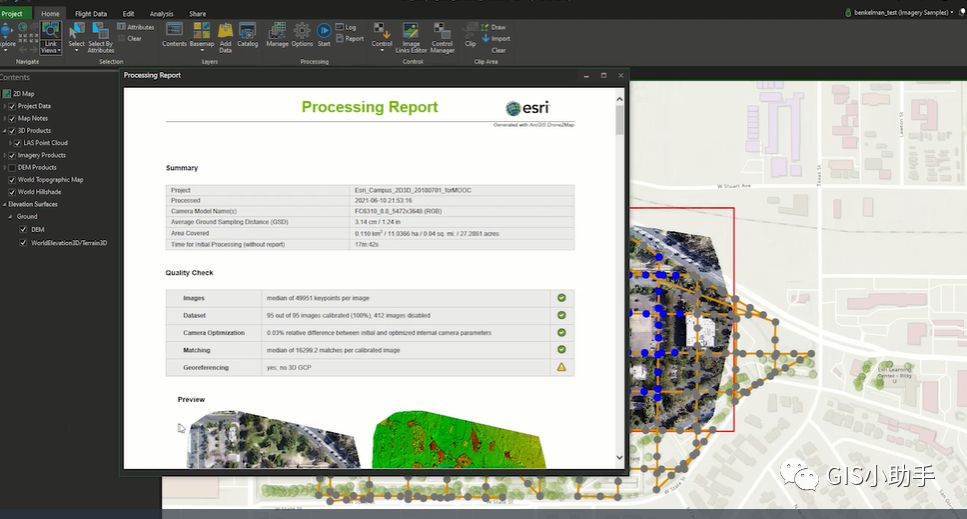Open the Link Views tool

tap(50, 38)
